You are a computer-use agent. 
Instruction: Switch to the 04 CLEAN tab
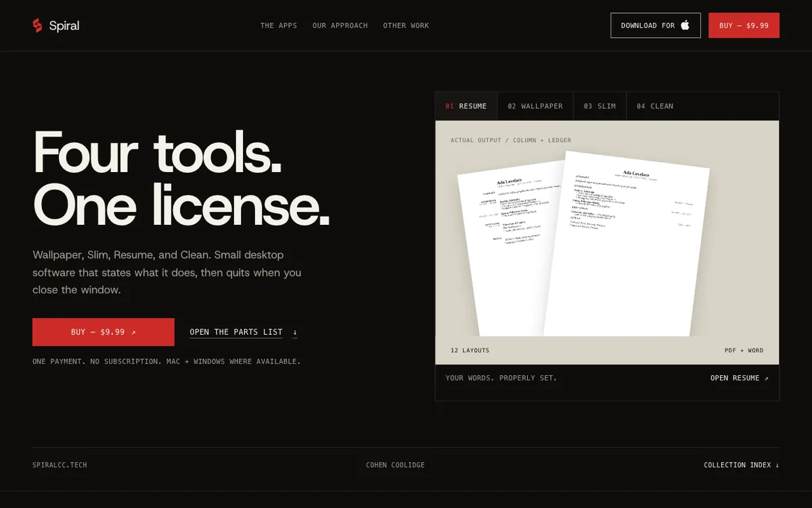click(x=655, y=106)
